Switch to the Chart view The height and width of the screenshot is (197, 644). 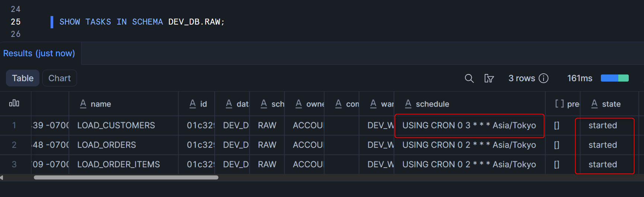[60, 78]
